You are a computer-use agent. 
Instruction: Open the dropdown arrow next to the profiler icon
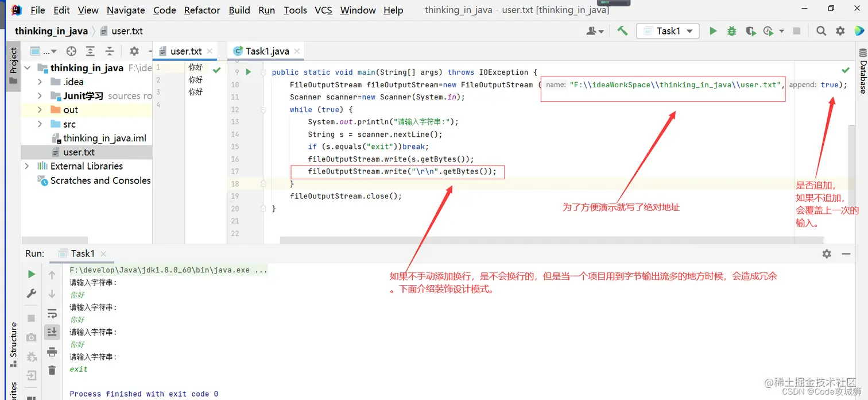781,32
